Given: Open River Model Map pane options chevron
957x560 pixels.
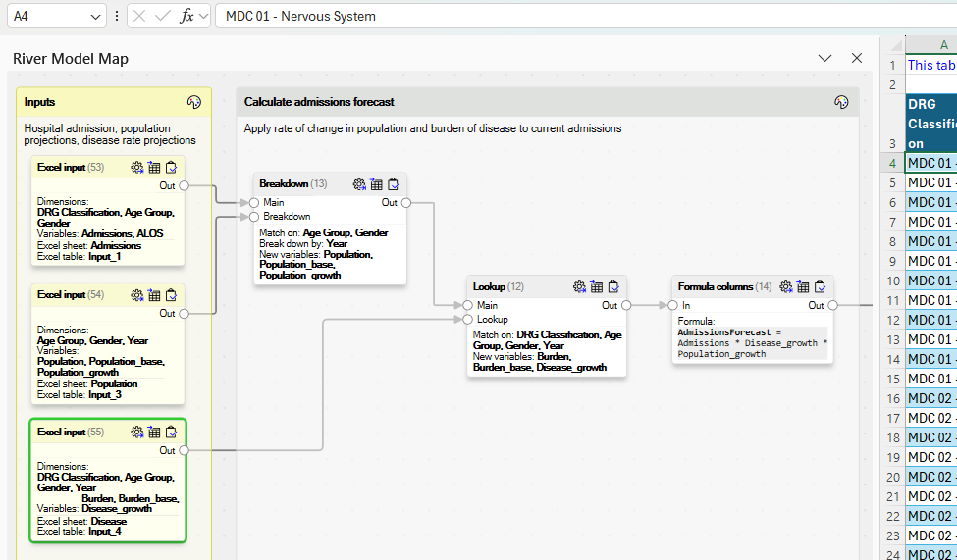Looking at the screenshot, I should pyautogui.click(x=825, y=59).
